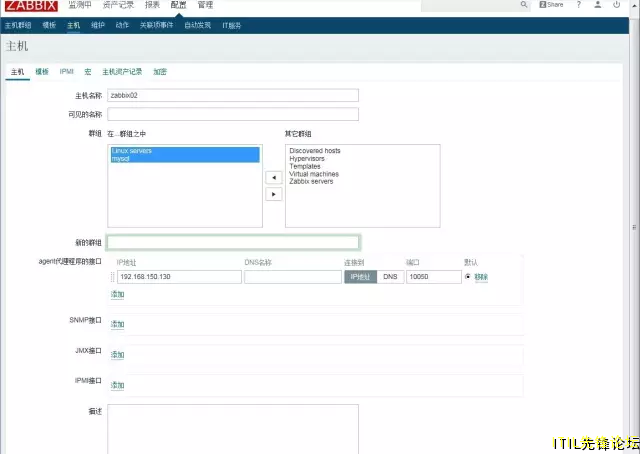
Task: Click the Zabbix logo
Action: point(31,5)
